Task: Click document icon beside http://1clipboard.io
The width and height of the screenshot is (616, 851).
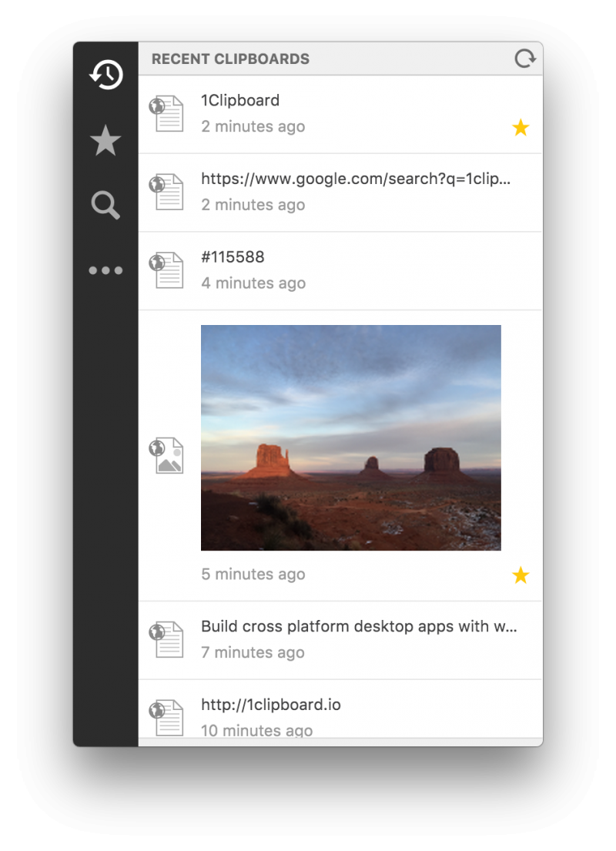Action: point(167,716)
